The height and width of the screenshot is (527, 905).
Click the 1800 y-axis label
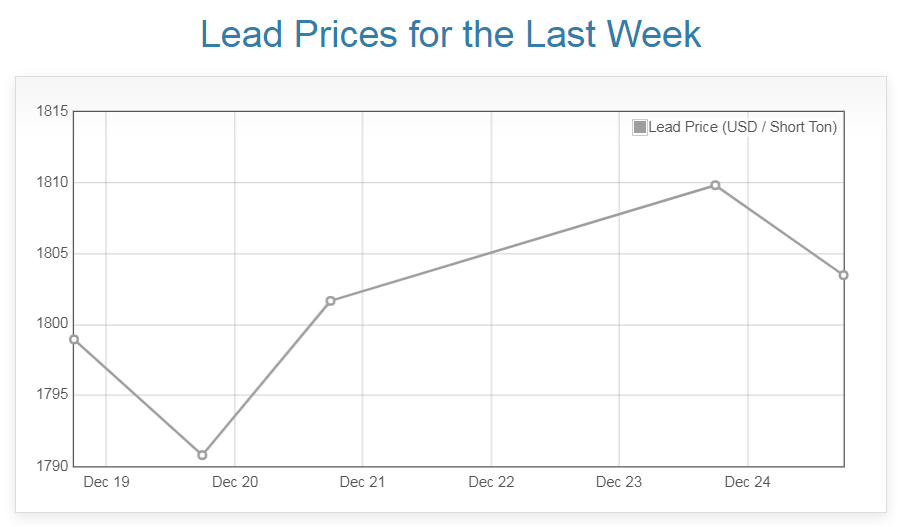tap(52, 324)
